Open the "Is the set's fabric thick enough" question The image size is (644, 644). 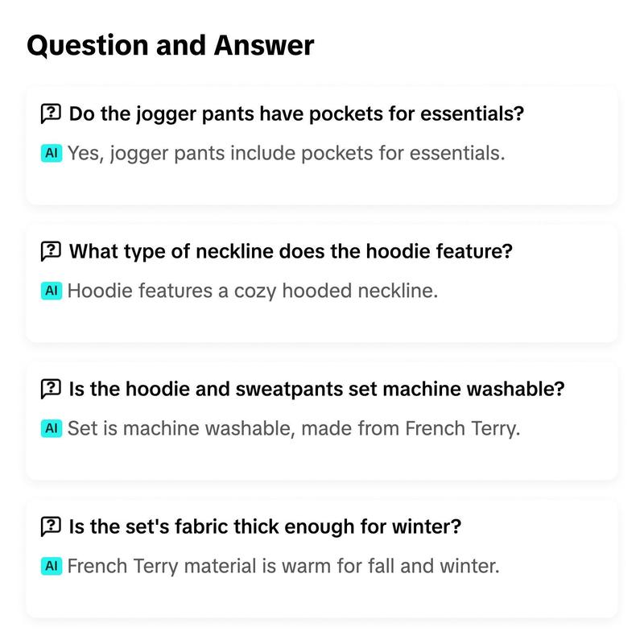tap(265, 526)
